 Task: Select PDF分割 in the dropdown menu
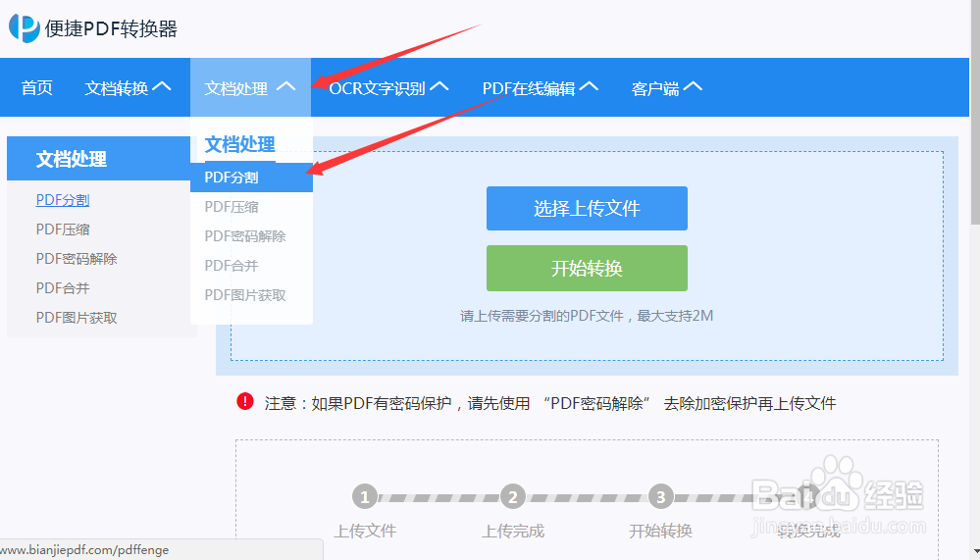click(x=251, y=178)
